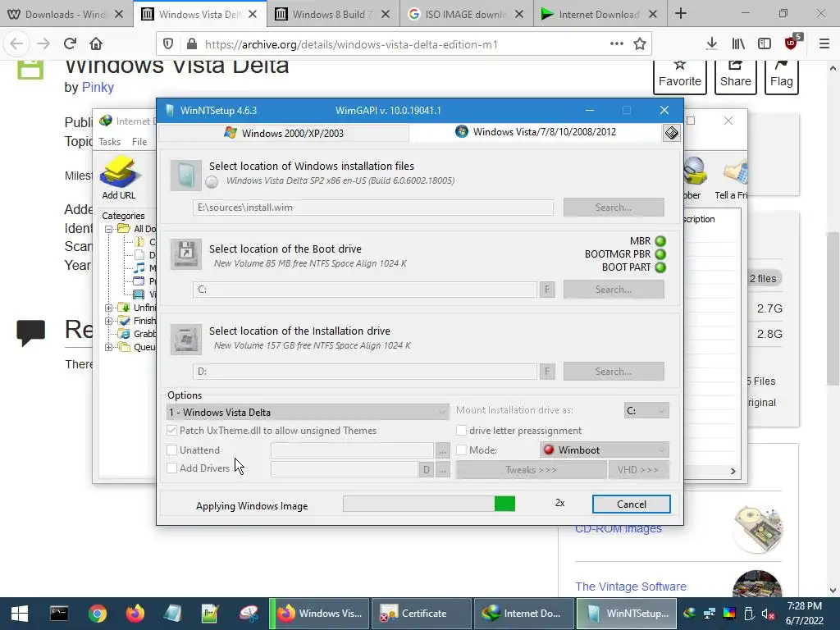The height and width of the screenshot is (630, 840).
Task: Enable drive letter preassignment checkbox
Action: click(461, 430)
